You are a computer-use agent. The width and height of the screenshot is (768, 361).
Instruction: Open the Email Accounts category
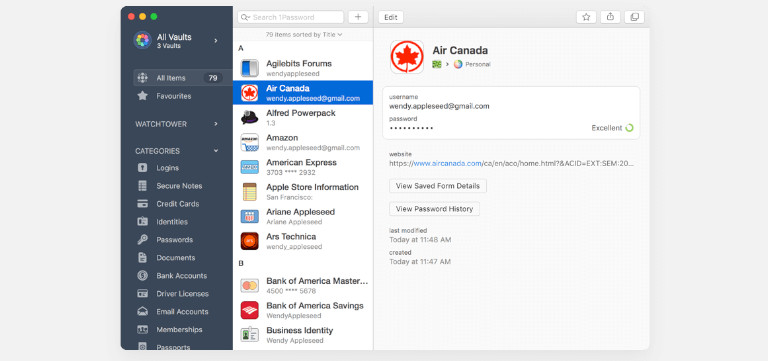tap(182, 312)
